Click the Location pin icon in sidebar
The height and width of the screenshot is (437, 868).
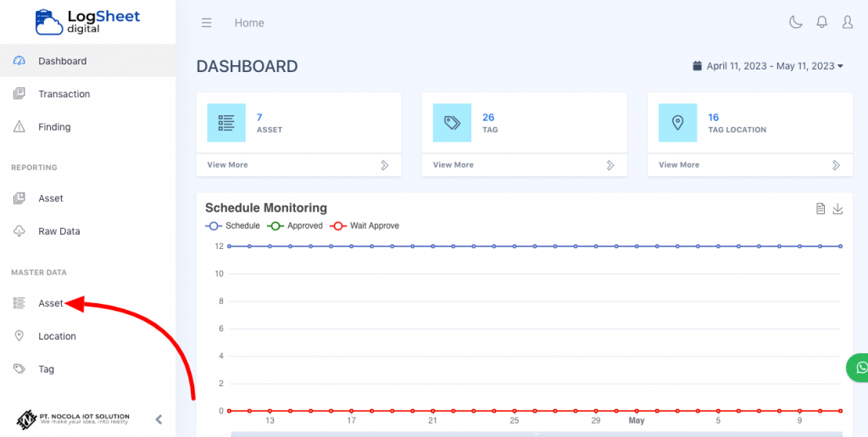[x=19, y=335]
